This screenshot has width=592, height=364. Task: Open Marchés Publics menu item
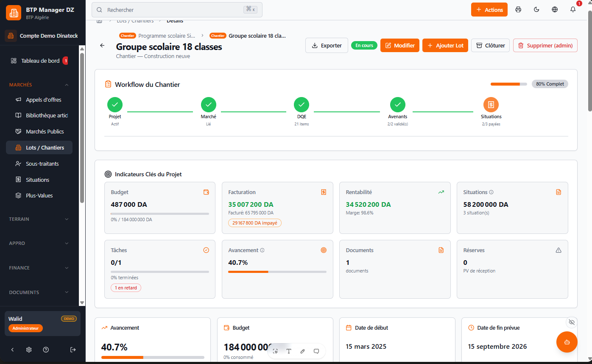39,131
